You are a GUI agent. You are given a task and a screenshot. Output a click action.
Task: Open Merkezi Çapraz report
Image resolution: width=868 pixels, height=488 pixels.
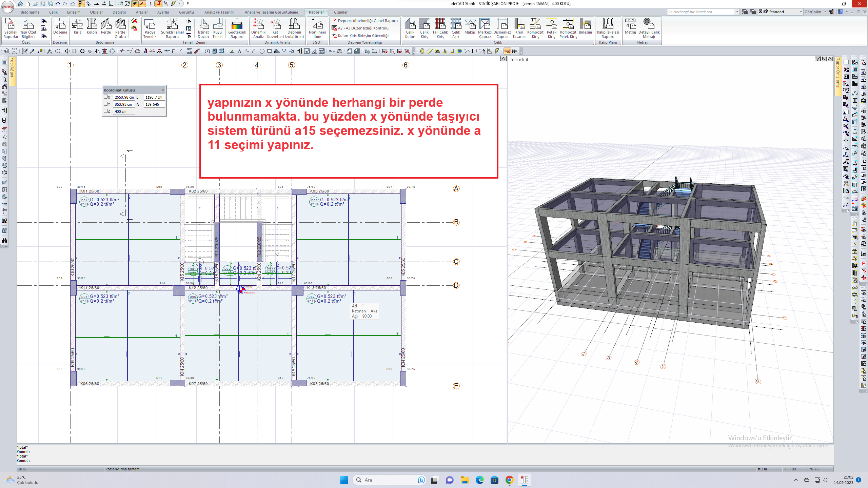point(485,28)
